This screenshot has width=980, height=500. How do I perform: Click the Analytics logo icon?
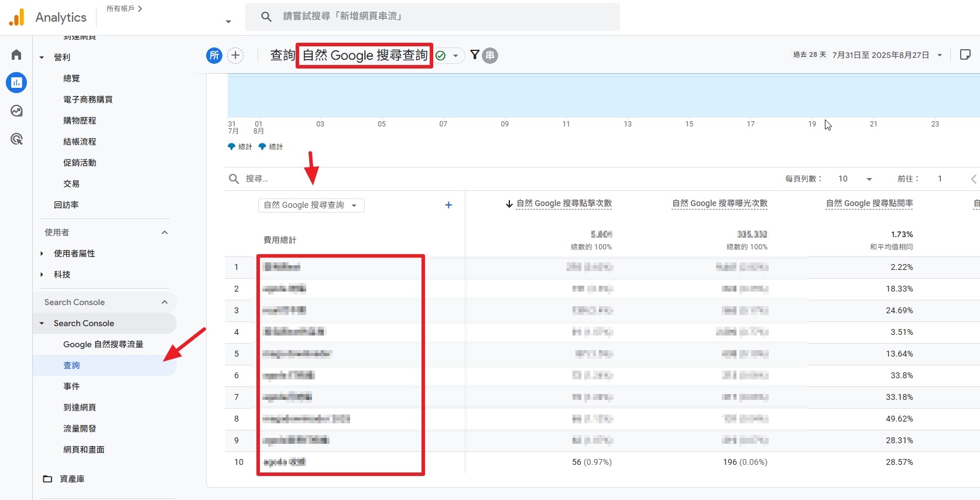point(17,17)
